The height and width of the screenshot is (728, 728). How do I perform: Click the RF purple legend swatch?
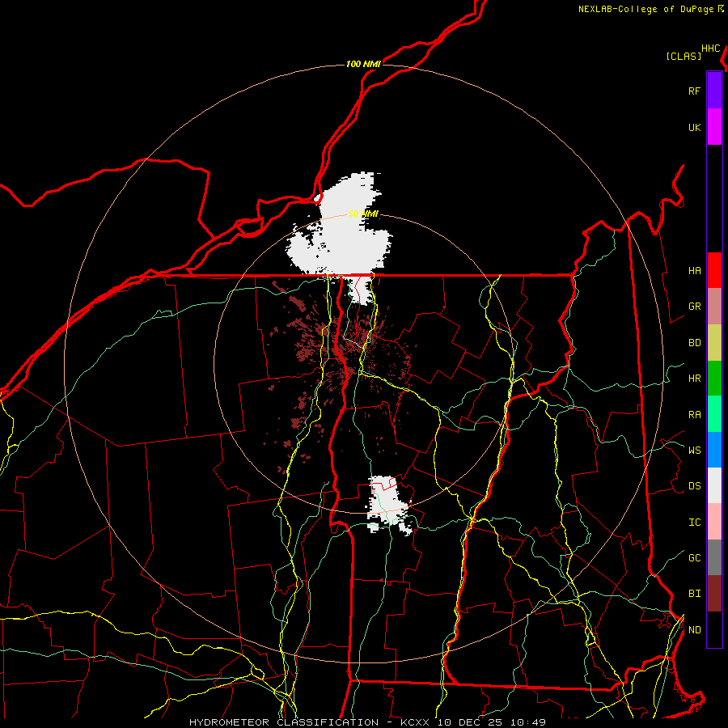point(714,91)
